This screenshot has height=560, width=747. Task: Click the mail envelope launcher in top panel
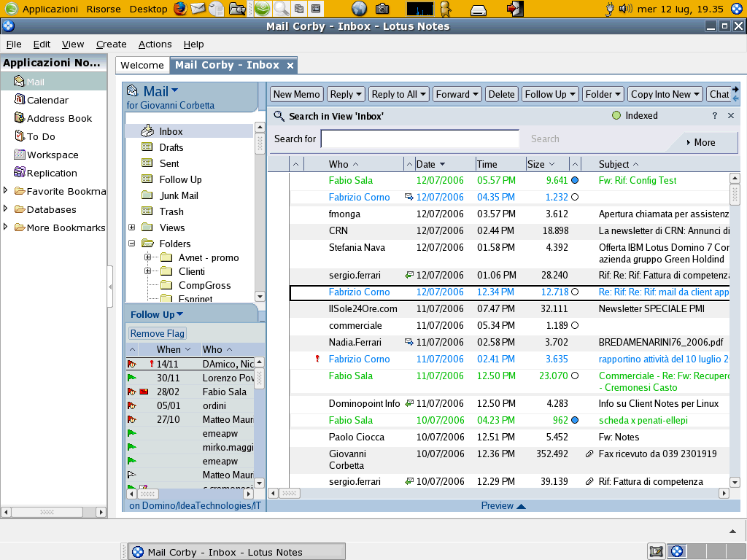[198, 9]
